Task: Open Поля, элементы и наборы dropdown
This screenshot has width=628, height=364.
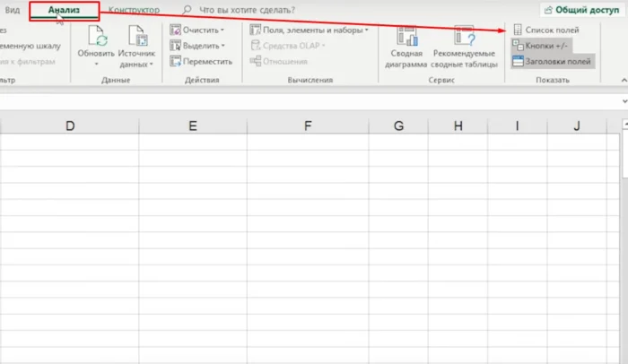Action: point(366,30)
